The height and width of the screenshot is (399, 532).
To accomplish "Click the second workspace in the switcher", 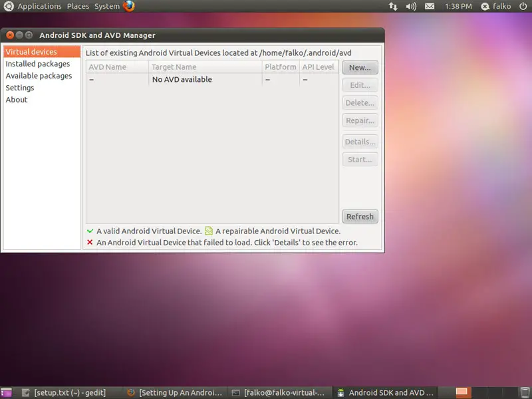I will [479, 392].
